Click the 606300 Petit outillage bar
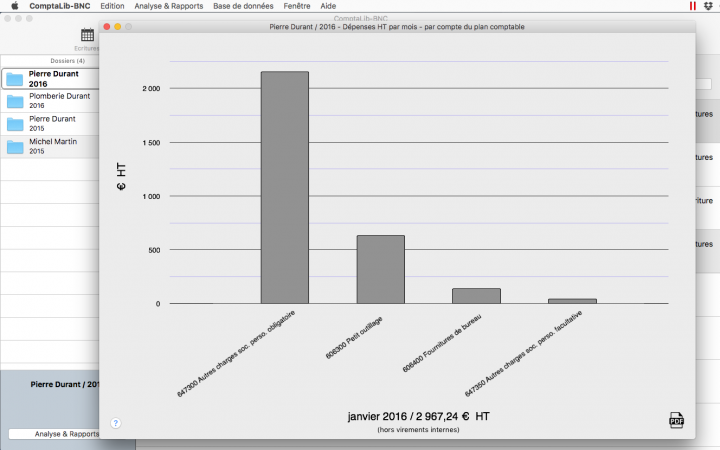Screen dimensions: 720x450 pyautogui.click(x=381, y=270)
